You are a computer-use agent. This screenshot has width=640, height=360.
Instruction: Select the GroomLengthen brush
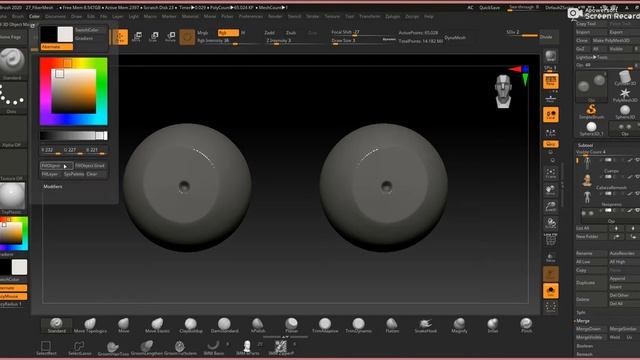(147, 348)
